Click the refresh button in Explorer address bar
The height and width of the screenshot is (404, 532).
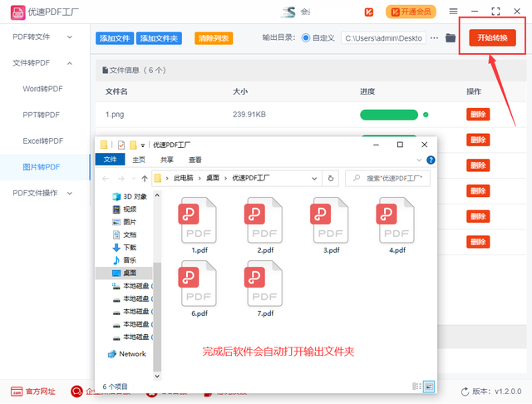[x=332, y=178]
